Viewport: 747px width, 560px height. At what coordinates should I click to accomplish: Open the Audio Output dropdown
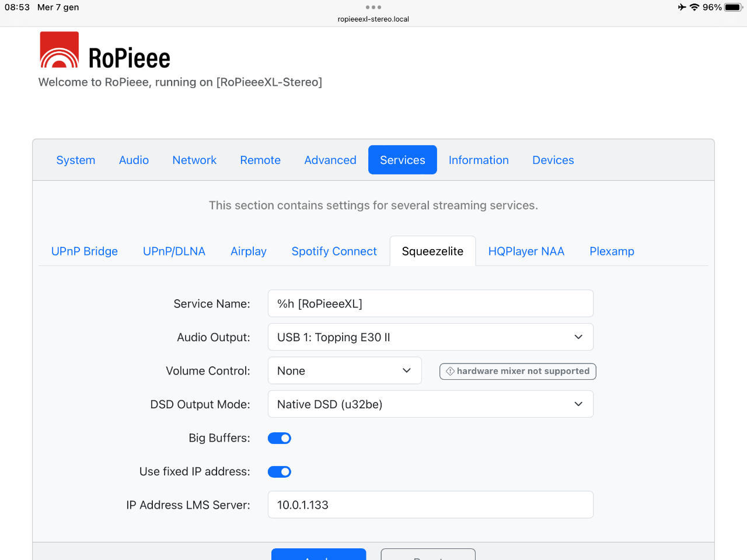430,337
